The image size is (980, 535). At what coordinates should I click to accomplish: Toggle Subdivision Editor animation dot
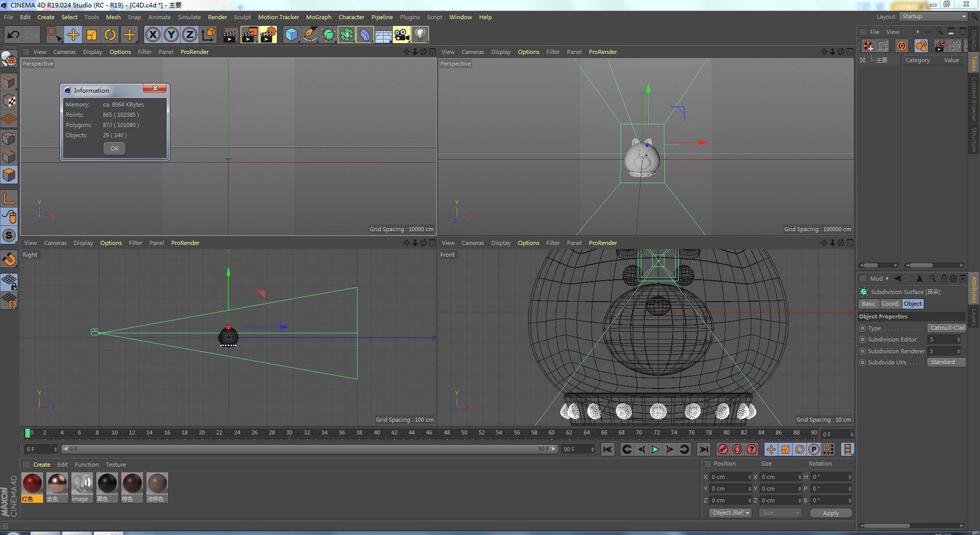tap(863, 339)
